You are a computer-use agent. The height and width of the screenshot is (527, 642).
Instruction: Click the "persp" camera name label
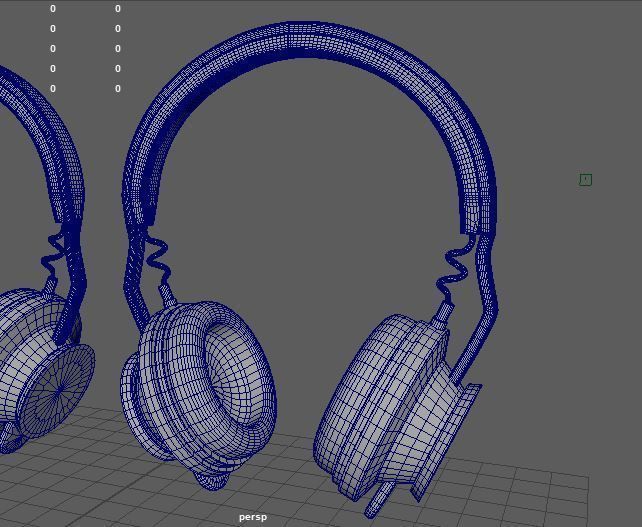(253, 517)
